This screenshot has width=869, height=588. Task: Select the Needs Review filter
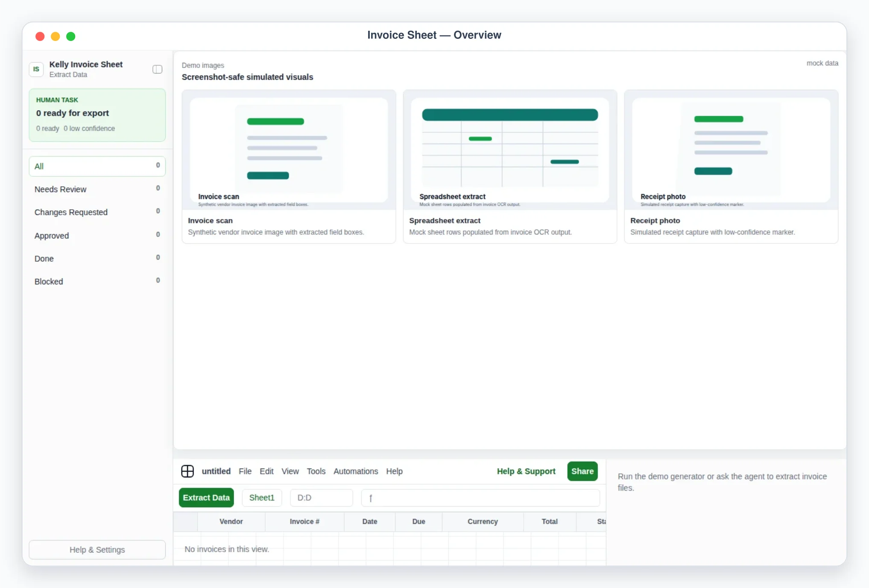click(x=97, y=189)
